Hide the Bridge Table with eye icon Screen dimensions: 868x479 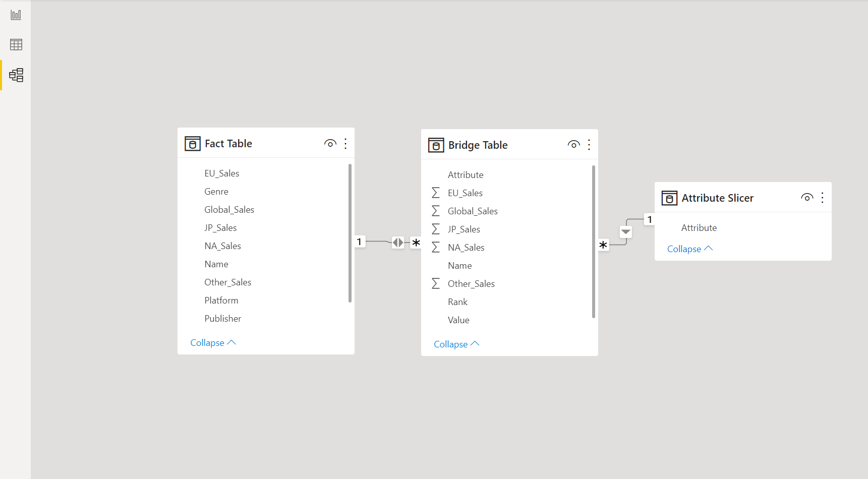click(x=573, y=145)
